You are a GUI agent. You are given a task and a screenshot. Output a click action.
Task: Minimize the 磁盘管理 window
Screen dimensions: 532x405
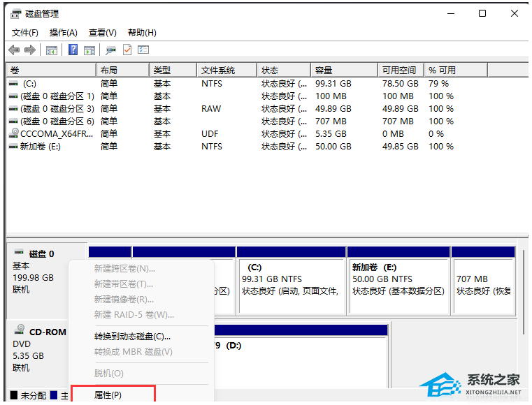(x=451, y=13)
